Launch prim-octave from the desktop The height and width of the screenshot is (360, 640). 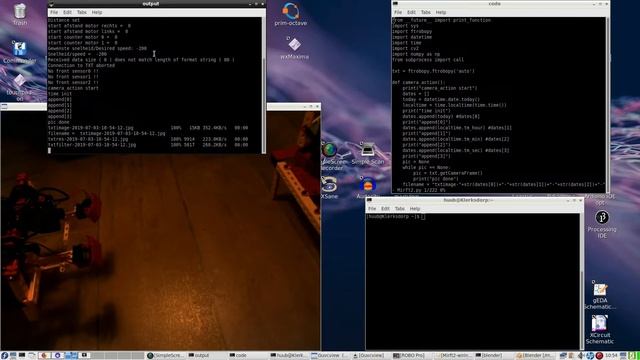pos(291,14)
